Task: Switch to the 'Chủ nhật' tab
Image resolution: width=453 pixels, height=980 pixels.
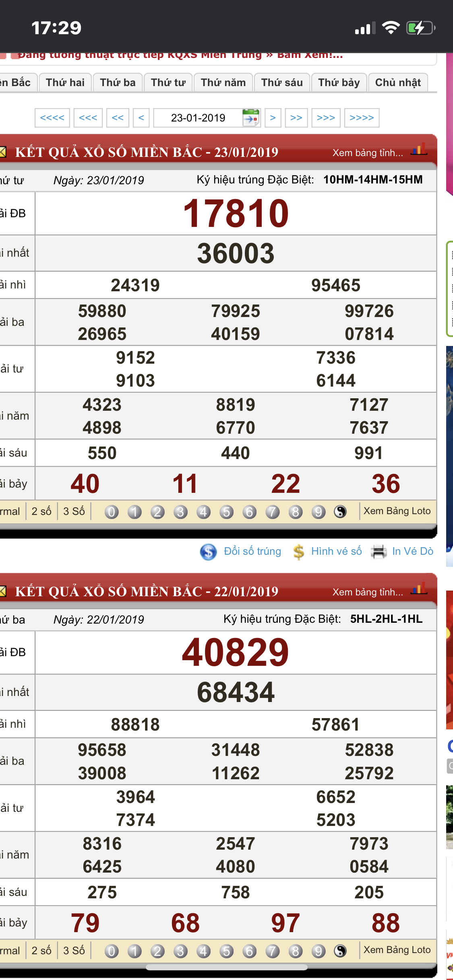Action: click(x=398, y=82)
